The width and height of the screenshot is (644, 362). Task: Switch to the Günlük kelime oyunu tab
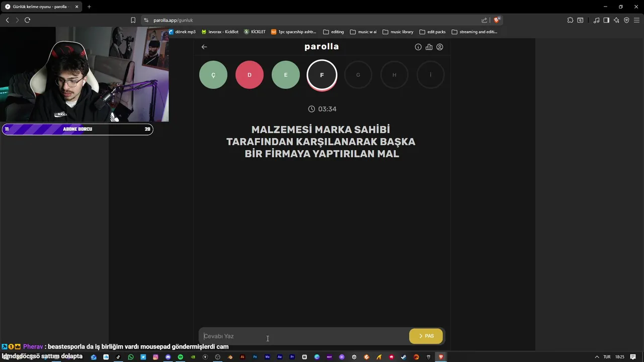click(x=40, y=7)
